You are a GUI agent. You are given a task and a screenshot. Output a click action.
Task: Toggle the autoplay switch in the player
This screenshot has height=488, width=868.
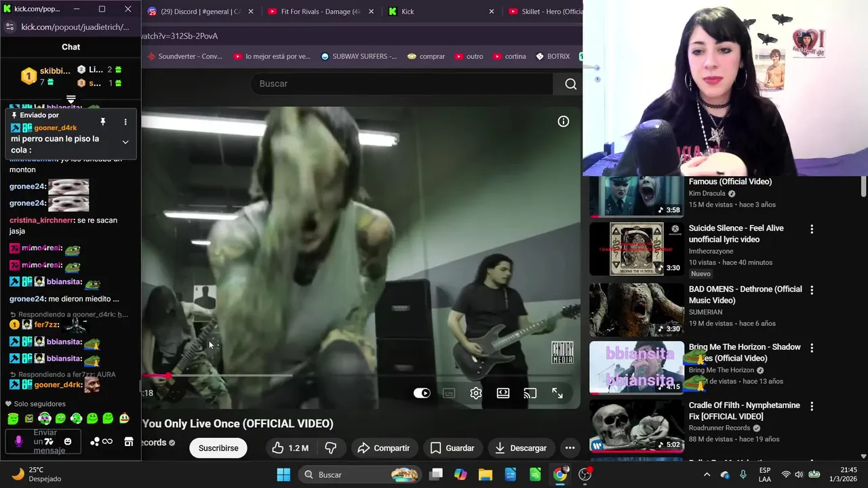[422, 393]
